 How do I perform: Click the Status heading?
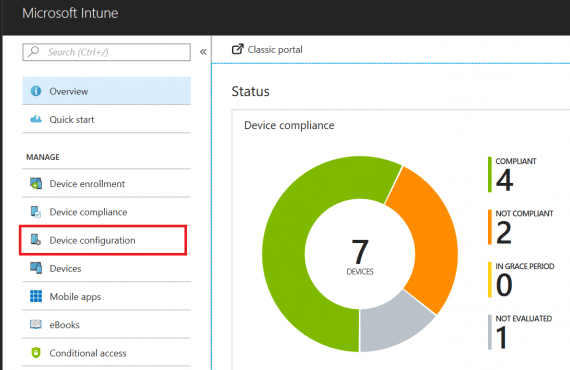click(250, 91)
